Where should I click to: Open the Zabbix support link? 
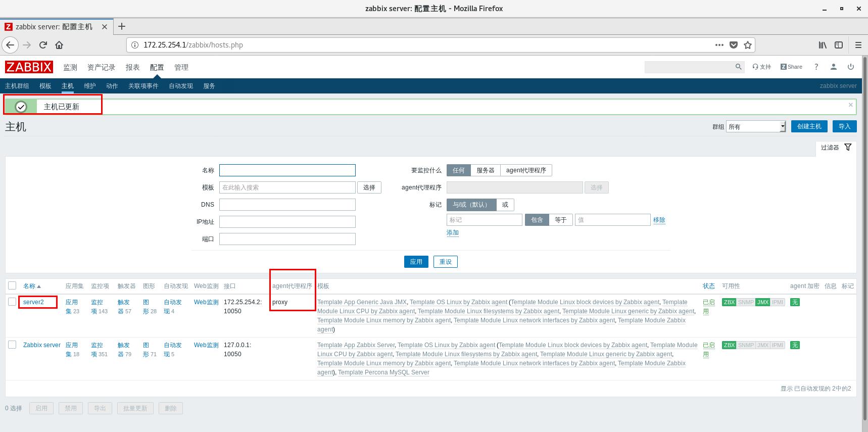762,67
